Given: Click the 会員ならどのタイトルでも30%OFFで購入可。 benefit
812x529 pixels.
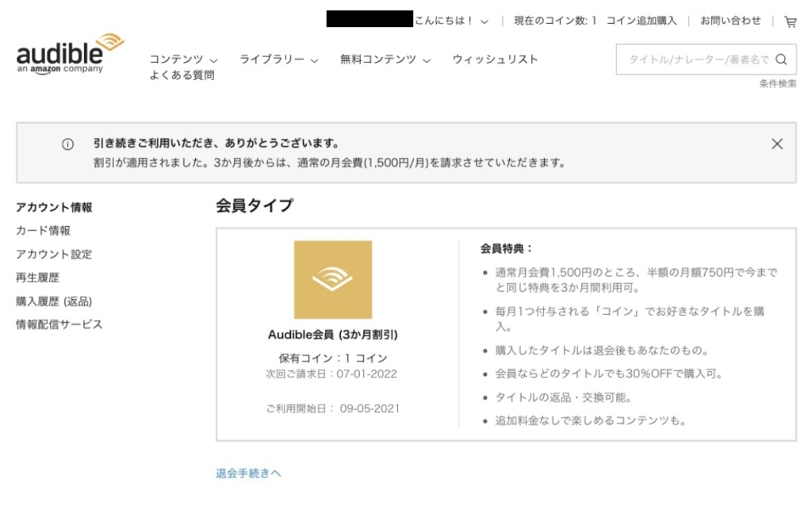Looking at the screenshot, I should (609, 374).
